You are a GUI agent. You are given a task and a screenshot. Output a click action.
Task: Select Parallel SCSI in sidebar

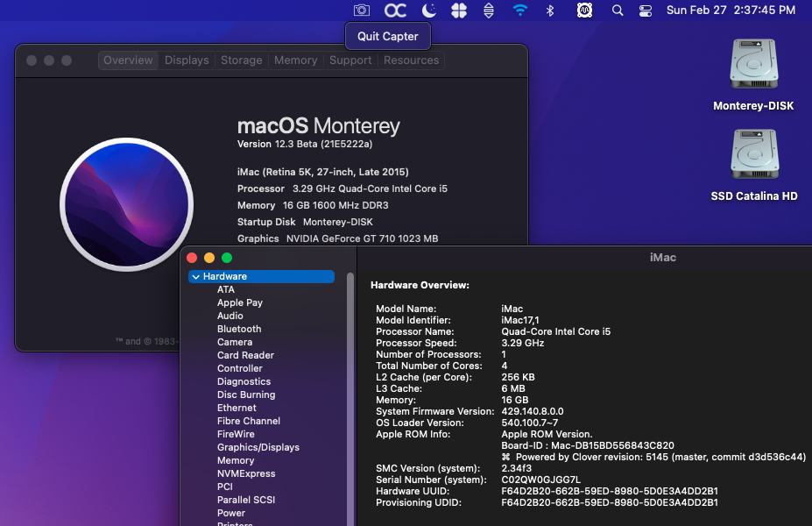point(246,500)
